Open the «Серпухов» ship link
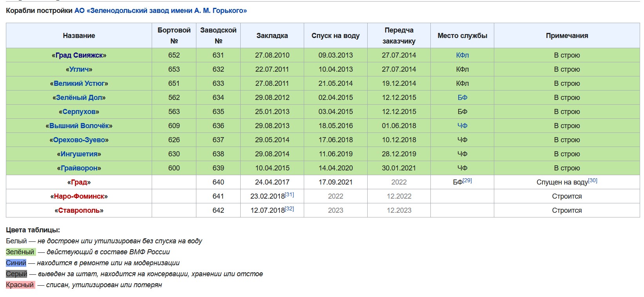The height and width of the screenshot is (297, 644). click(x=79, y=112)
